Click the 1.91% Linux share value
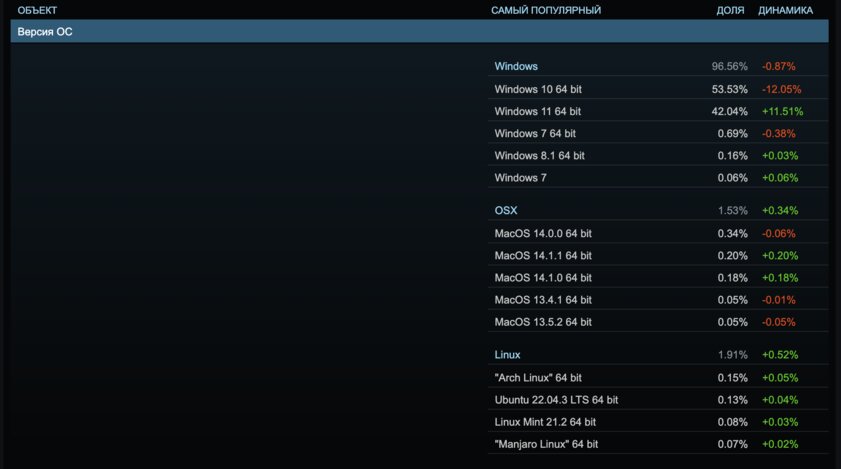The image size is (841, 469). (x=733, y=355)
